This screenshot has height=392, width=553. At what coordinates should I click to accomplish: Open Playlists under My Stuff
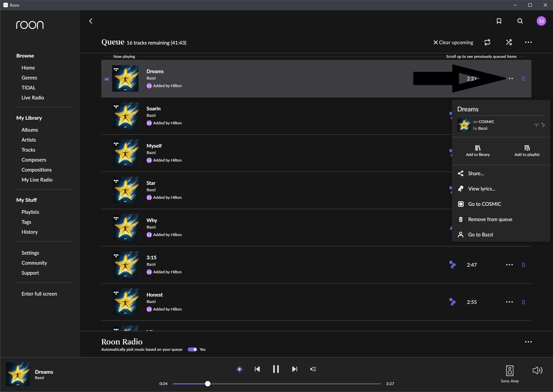click(x=31, y=212)
